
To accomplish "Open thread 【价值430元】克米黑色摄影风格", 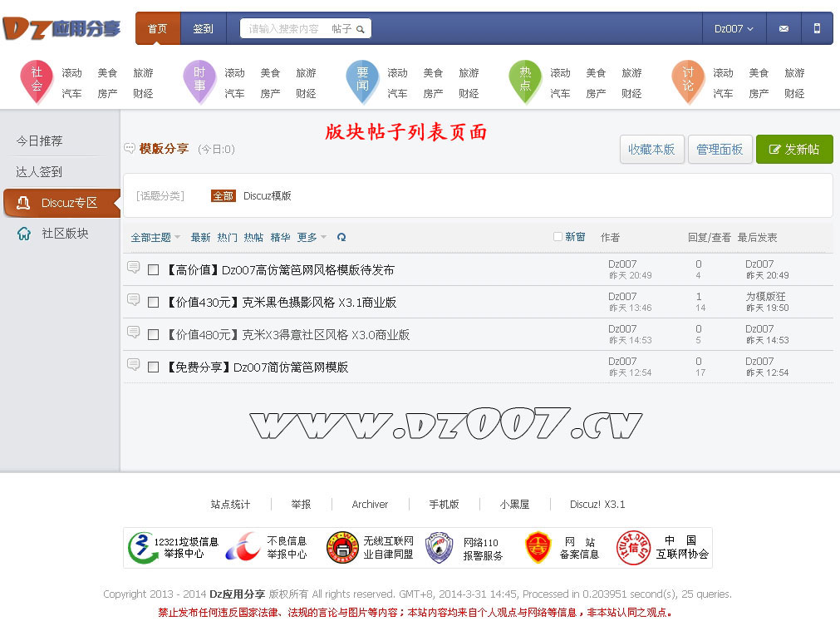I will (x=281, y=303).
